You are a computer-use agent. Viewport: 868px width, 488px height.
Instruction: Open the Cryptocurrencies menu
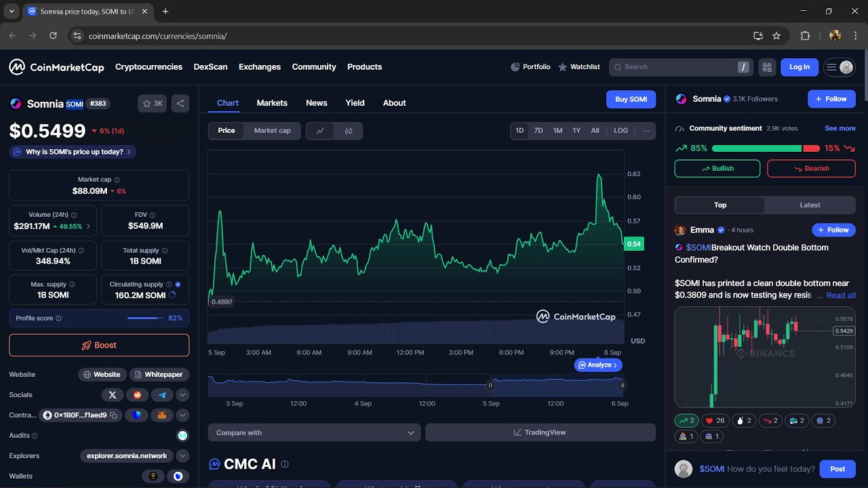(149, 67)
